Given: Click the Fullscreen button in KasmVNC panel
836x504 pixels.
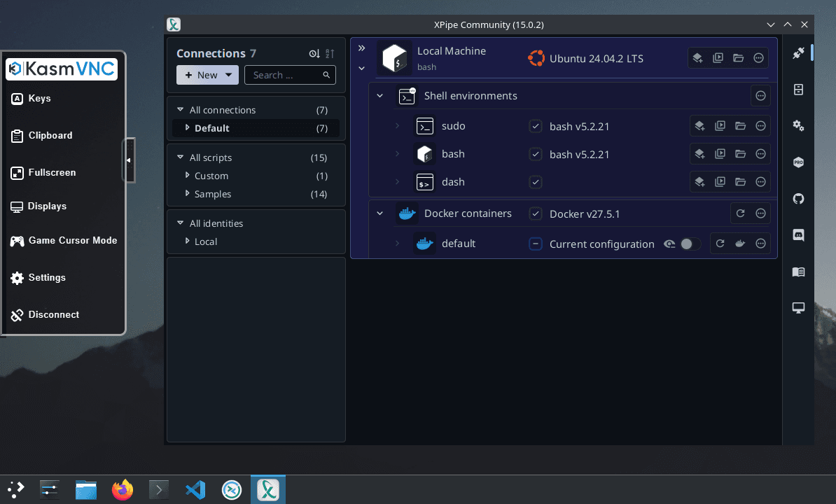Looking at the screenshot, I should pyautogui.click(x=52, y=172).
